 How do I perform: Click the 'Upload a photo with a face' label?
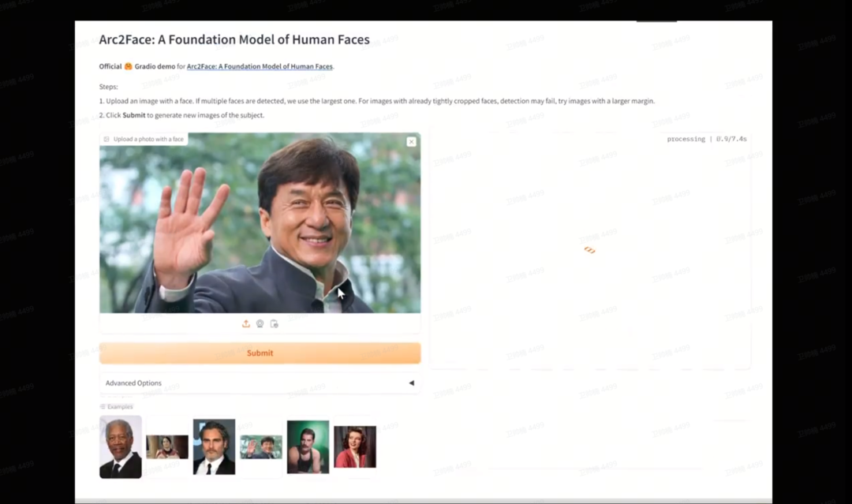(x=144, y=139)
